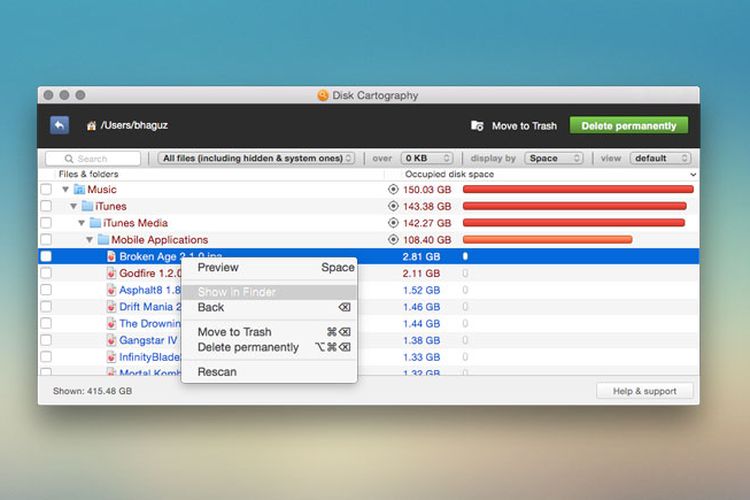
Task: Tick the Music row checkbox
Action: 46,189
